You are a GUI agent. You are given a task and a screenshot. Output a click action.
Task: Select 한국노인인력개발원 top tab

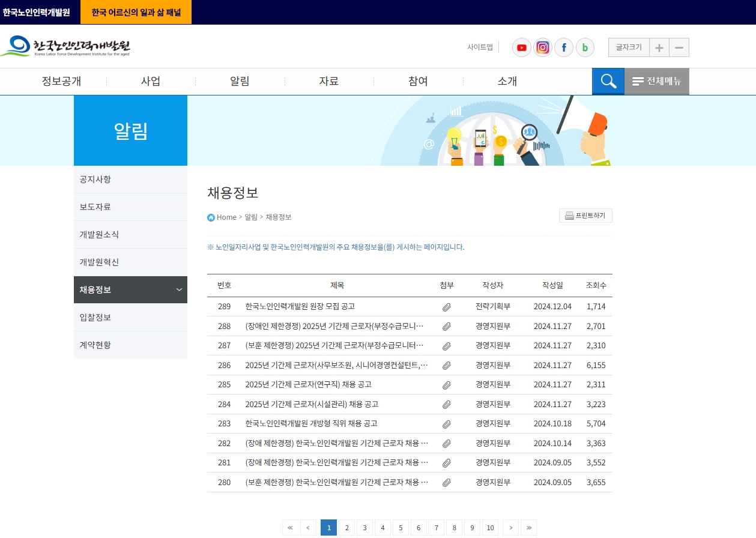pyautogui.click(x=36, y=12)
